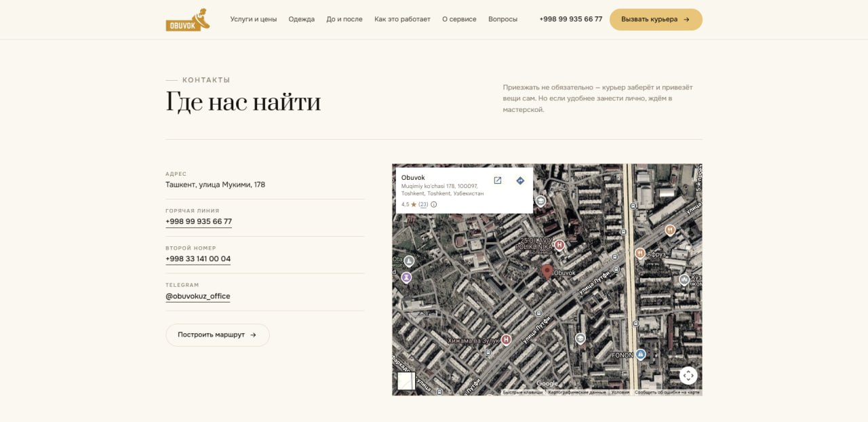This screenshot has height=422, width=868.
Task: Click the Быстрые клавиши map link
Action: 523,392
